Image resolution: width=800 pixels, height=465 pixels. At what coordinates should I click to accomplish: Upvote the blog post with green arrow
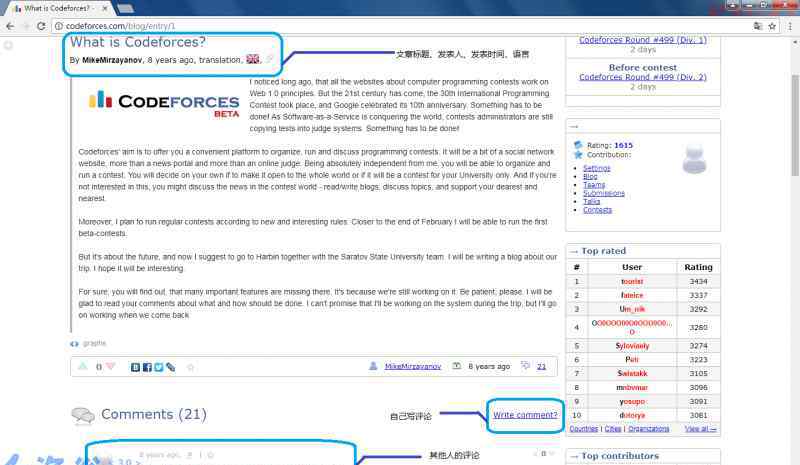pyautogui.click(x=83, y=366)
